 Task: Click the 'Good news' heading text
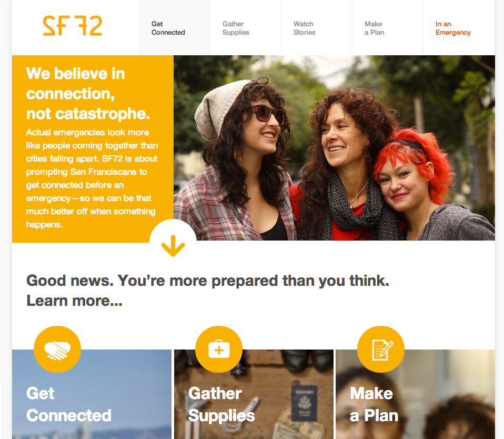coord(208,291)
